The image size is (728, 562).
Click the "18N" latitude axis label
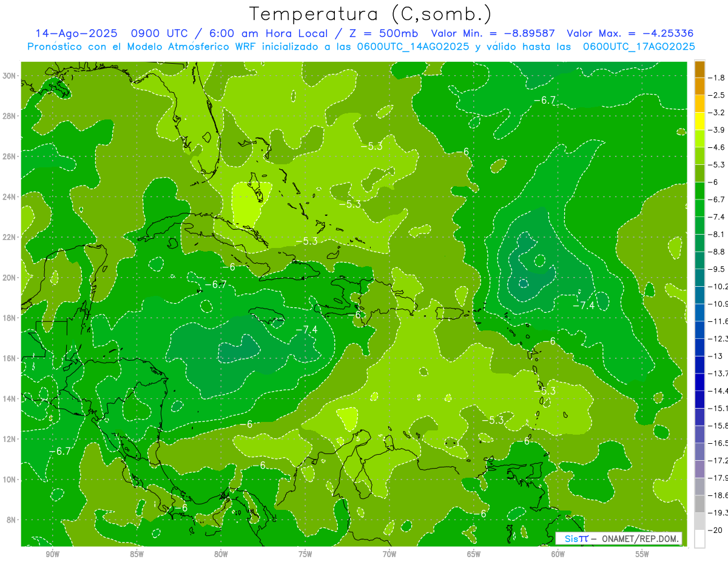tap(10, 318)
